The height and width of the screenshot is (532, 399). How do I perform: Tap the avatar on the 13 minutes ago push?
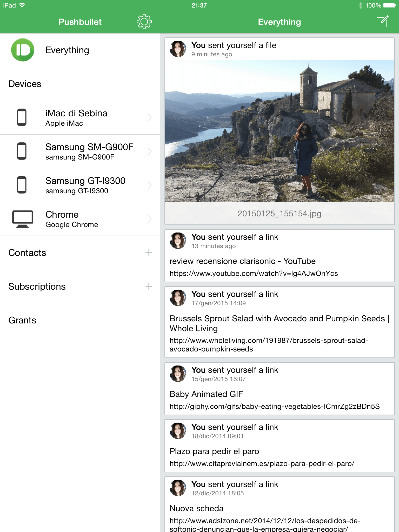click(178, 241)
